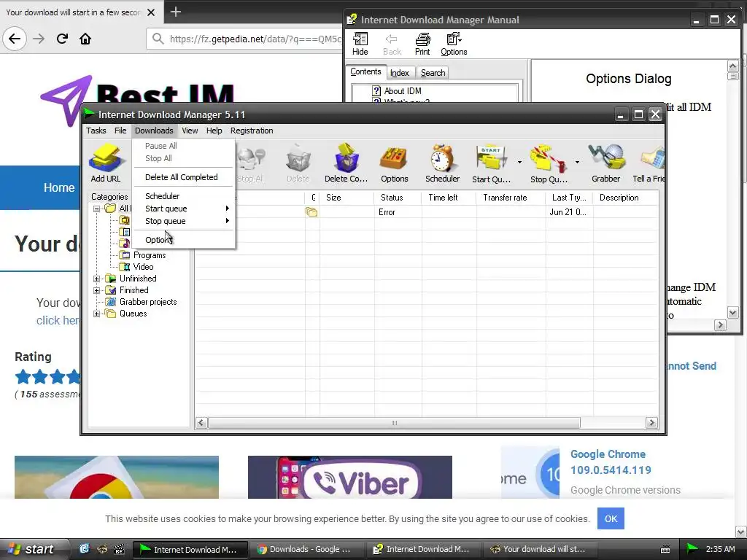The height and width of the screenshot is (560, 747).
Task: Collapse the All Downloads tree node
Action: tap(97, 209)
